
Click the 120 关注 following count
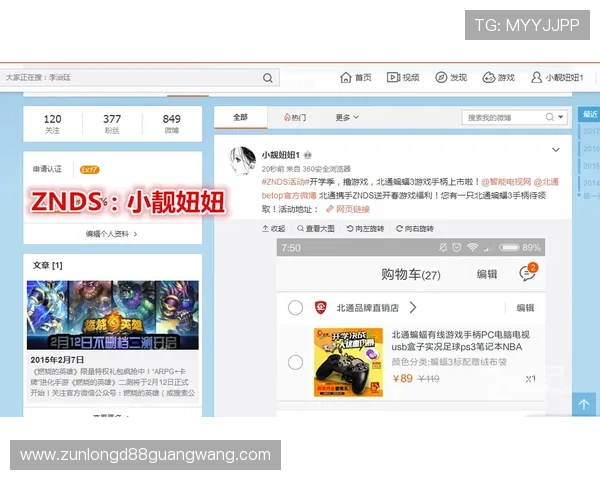tap(52, 124)
